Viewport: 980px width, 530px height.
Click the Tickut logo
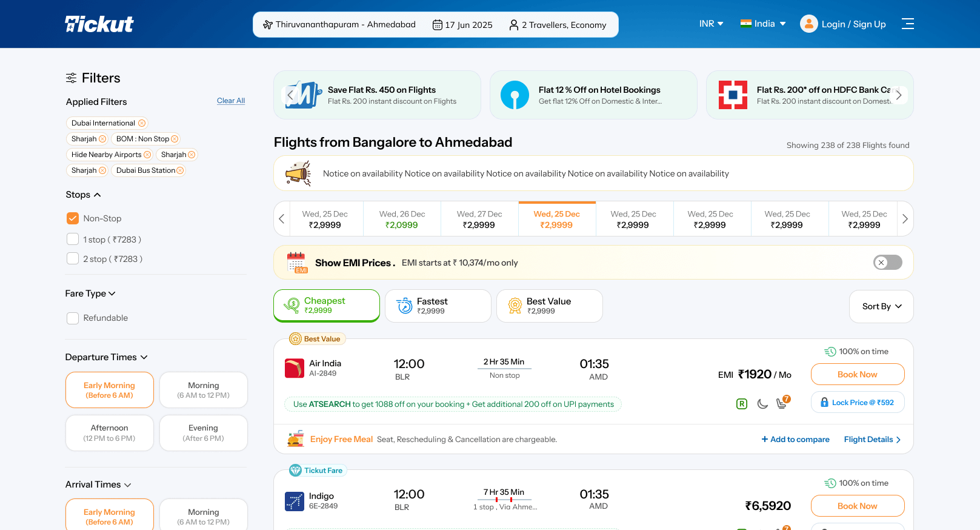pyautogui.click(x=99, y=24)
